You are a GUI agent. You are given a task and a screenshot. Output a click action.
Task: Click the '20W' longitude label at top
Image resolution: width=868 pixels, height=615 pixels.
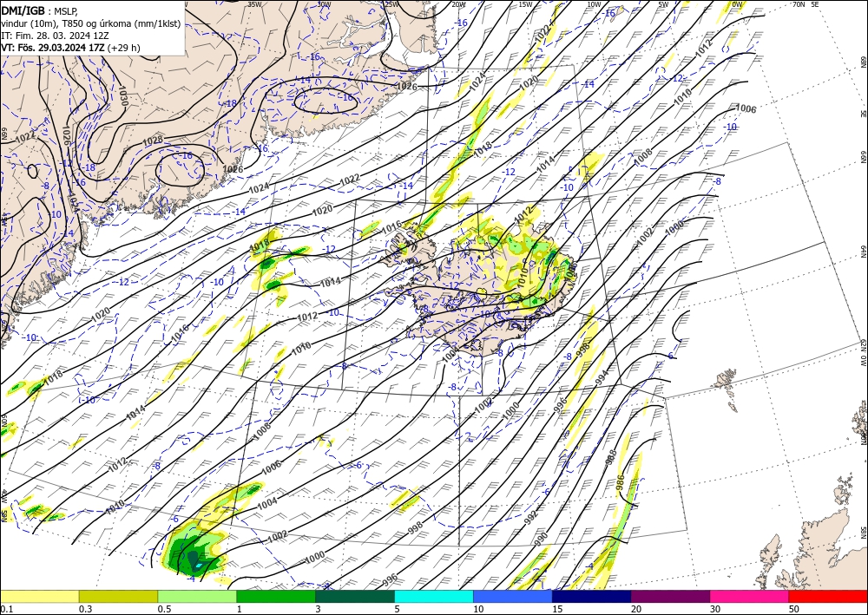[458, 4]
